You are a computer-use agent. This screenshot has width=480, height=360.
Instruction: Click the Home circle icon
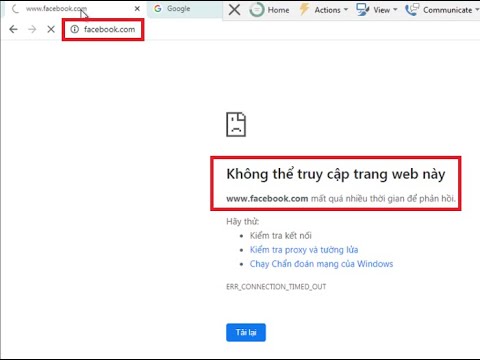tap(257, 10)
